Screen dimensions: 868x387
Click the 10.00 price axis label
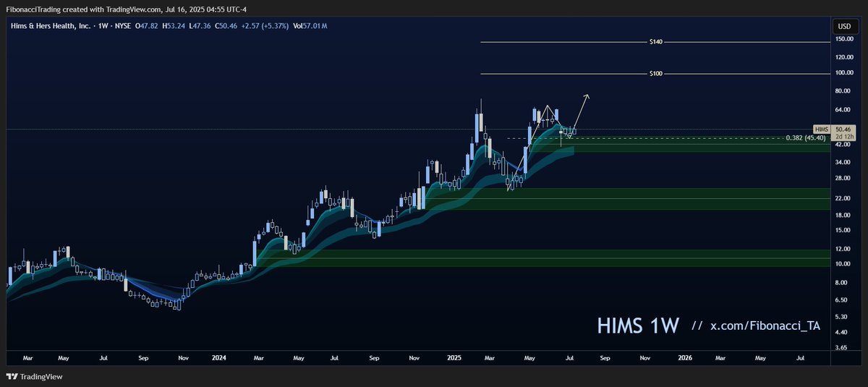[842, 264]
